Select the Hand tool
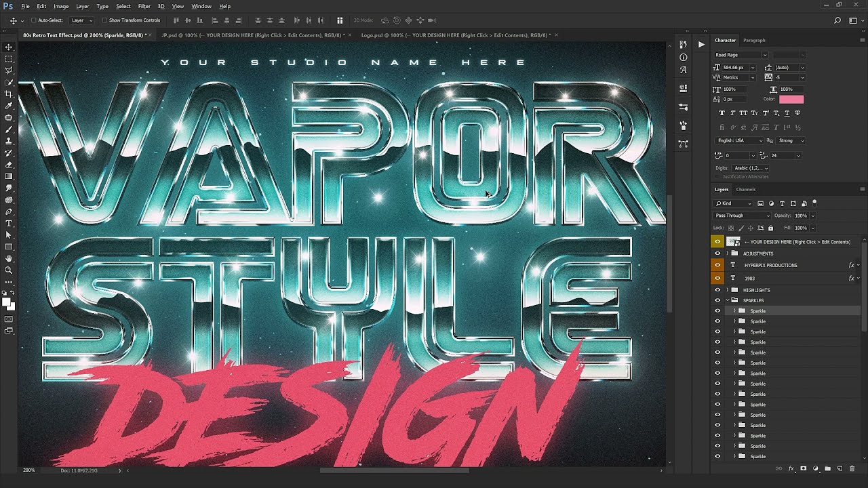The image size is (868, 488). [9, 258]
